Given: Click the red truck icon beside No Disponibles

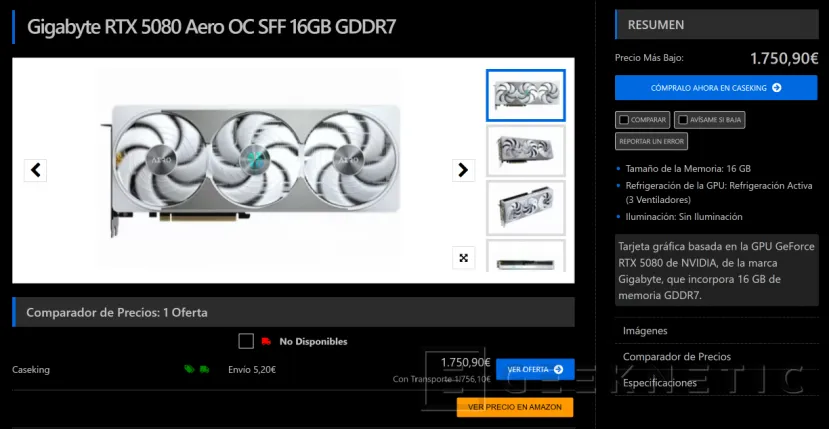Looking at the screenshot, I should [266, 342].
